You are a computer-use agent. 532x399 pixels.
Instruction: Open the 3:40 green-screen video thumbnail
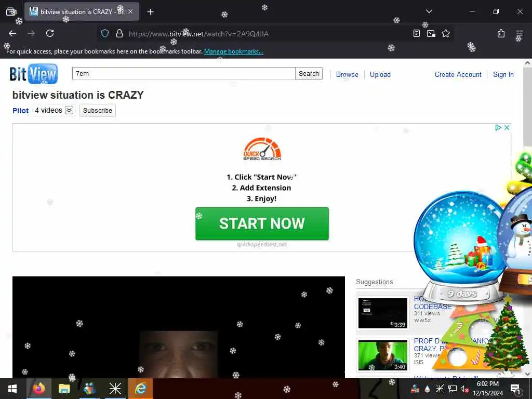pyautogui.click(x=383, y=355)
